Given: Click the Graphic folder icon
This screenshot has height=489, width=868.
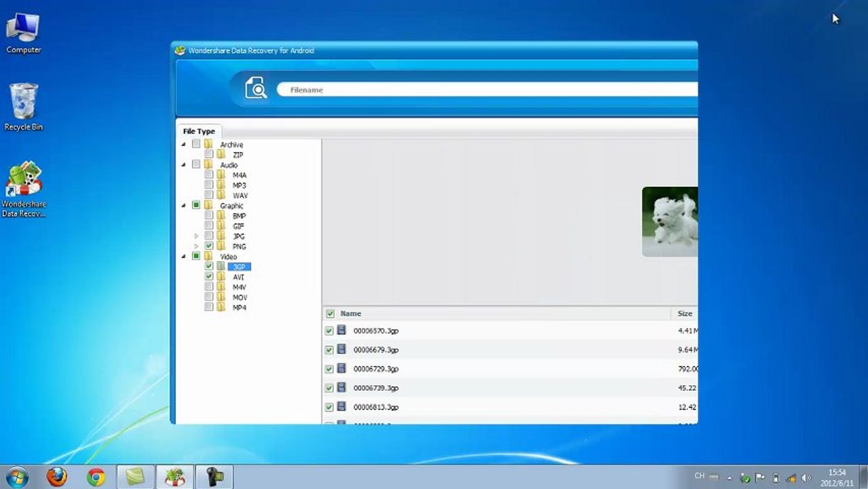Looking at the screenshot, I should tap(208, 205).
